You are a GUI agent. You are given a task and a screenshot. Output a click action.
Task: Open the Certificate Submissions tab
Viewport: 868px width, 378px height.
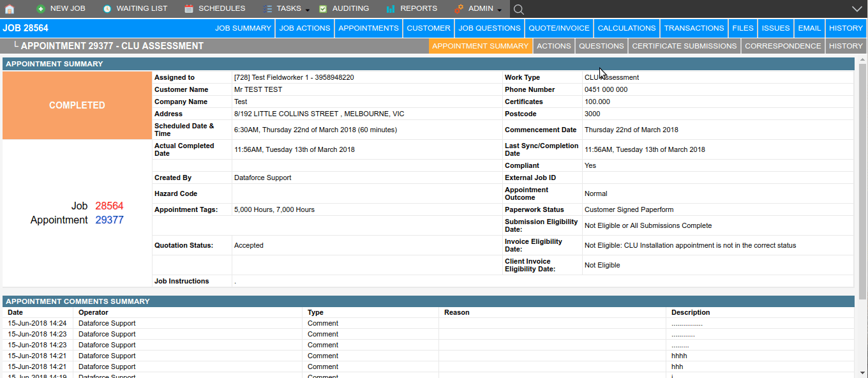pos(684,46)
